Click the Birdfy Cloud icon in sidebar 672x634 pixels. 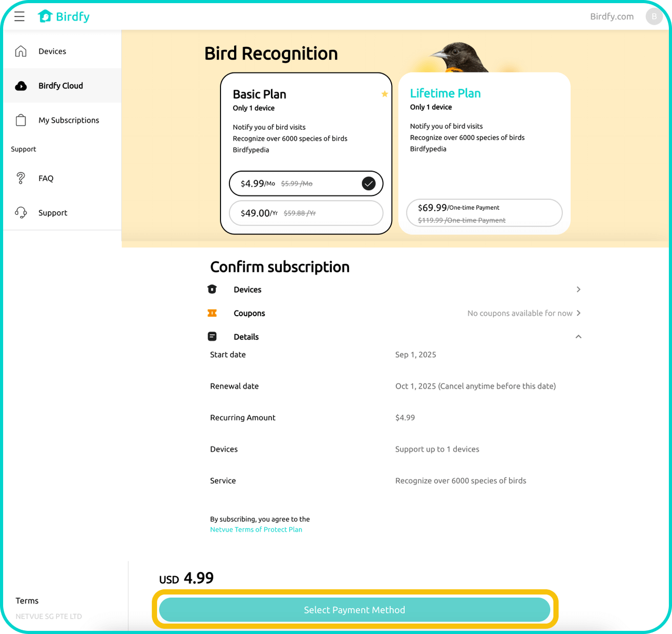(21, 86)
